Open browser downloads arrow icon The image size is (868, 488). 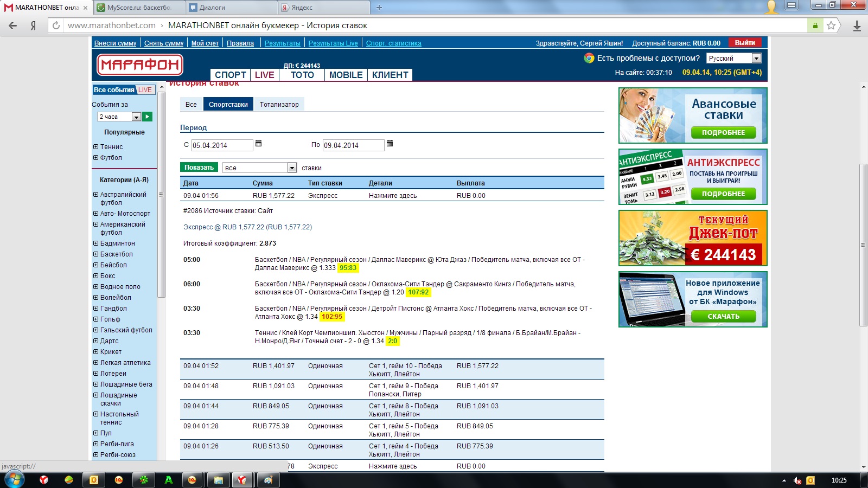click(857, 25)
